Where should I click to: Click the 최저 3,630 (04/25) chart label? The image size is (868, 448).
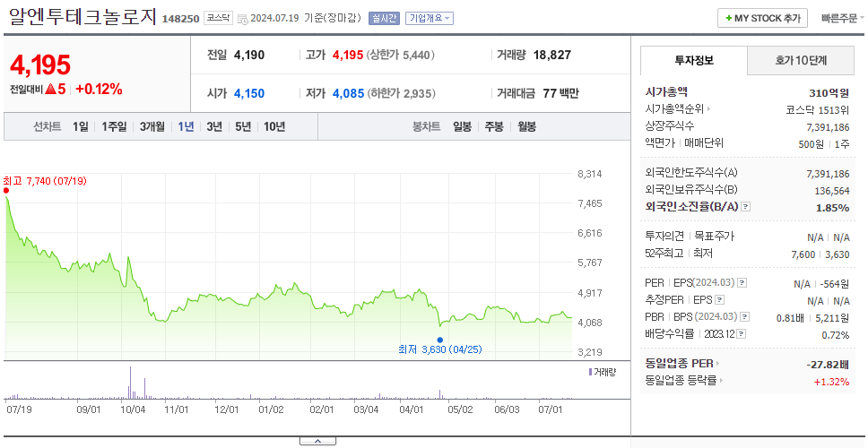pyautogui.click(x=440, y=350)
